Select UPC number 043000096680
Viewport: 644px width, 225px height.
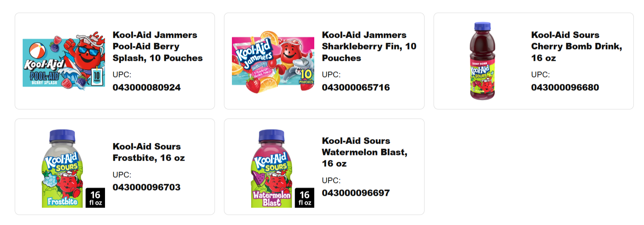click(x=565, y=87)
